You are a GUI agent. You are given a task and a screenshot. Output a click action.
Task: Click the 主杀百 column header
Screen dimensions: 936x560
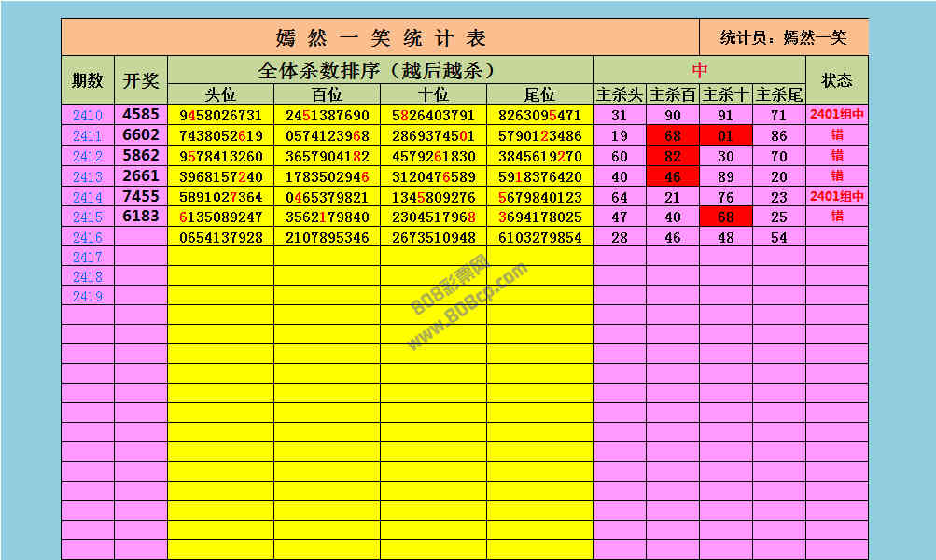672,94
